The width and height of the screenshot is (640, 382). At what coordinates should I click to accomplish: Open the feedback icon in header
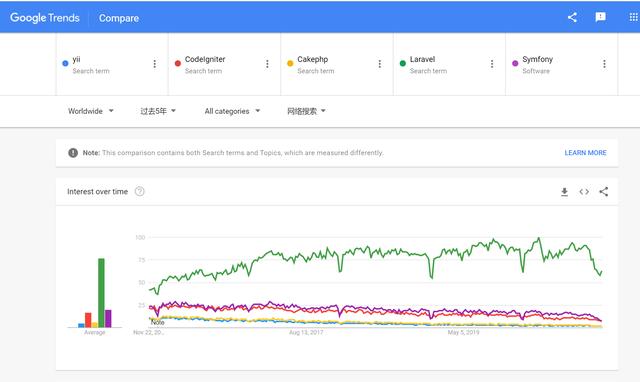point(600,17)
